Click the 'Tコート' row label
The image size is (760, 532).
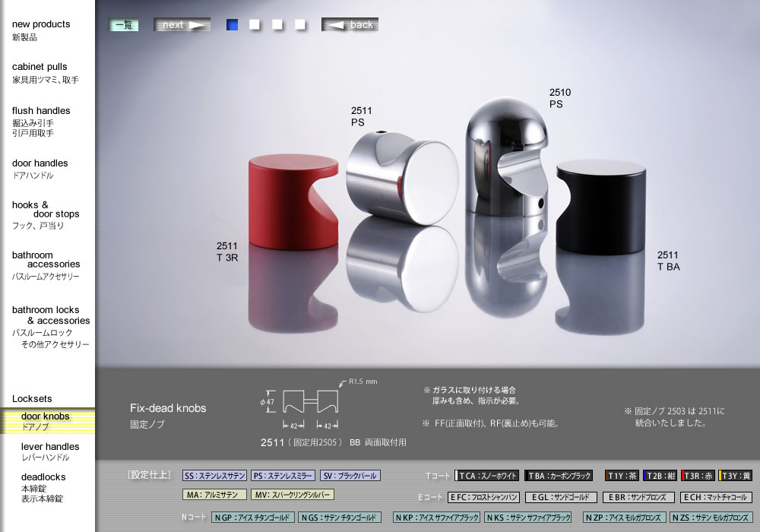click(x=438, y=476)
